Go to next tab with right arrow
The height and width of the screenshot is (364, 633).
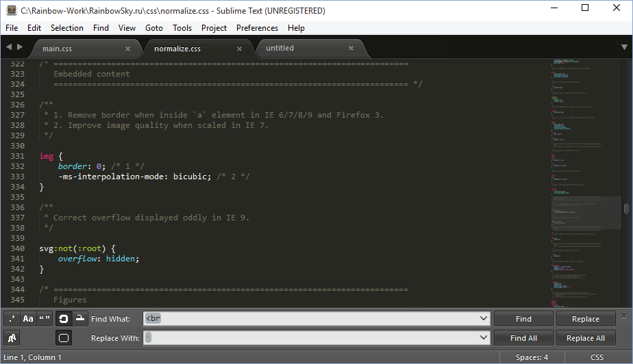point(19,47)
